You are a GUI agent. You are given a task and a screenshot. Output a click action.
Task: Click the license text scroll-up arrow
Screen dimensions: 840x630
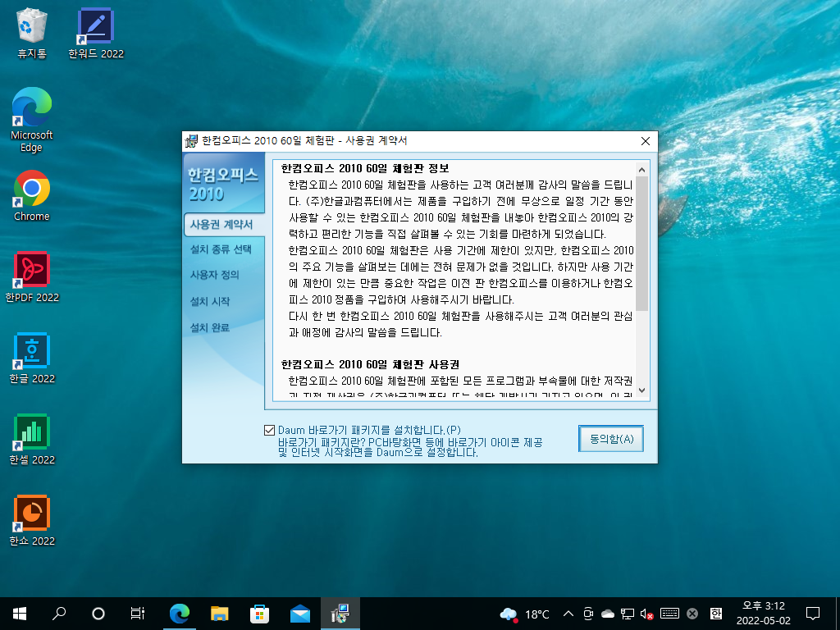point(641,170)
